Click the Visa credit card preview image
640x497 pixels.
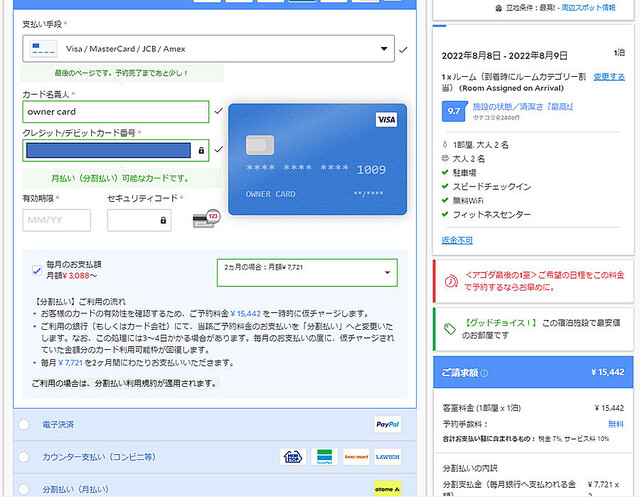[317, 159]
